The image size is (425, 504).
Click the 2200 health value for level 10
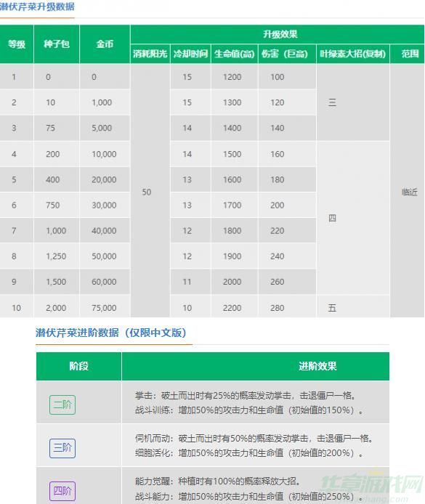232,308
